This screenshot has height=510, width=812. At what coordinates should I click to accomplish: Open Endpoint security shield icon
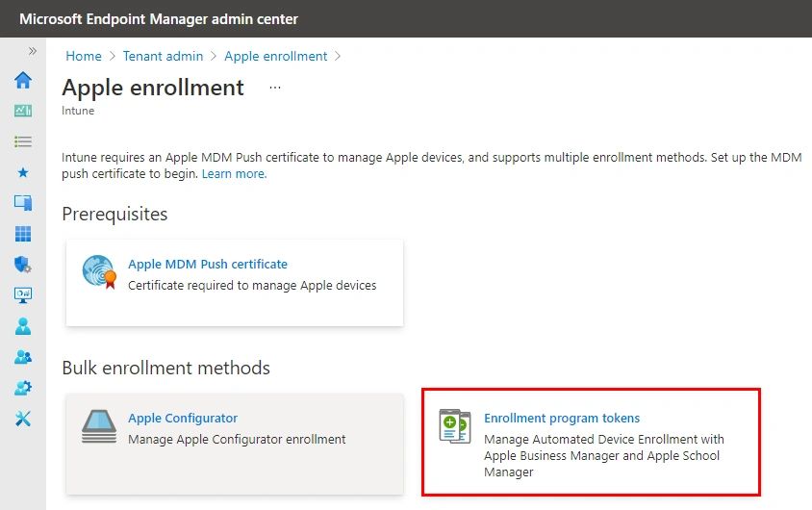pos(23,265)
